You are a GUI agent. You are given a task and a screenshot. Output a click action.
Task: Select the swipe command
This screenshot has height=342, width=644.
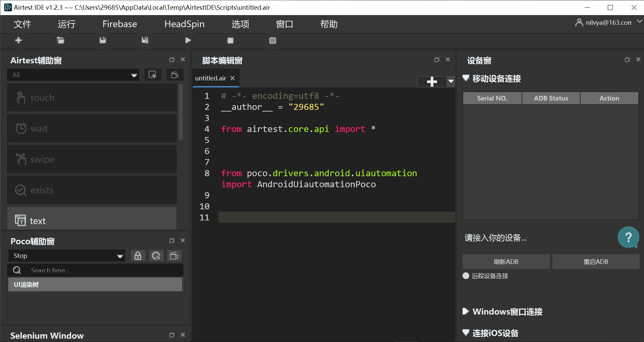[92, 159]
